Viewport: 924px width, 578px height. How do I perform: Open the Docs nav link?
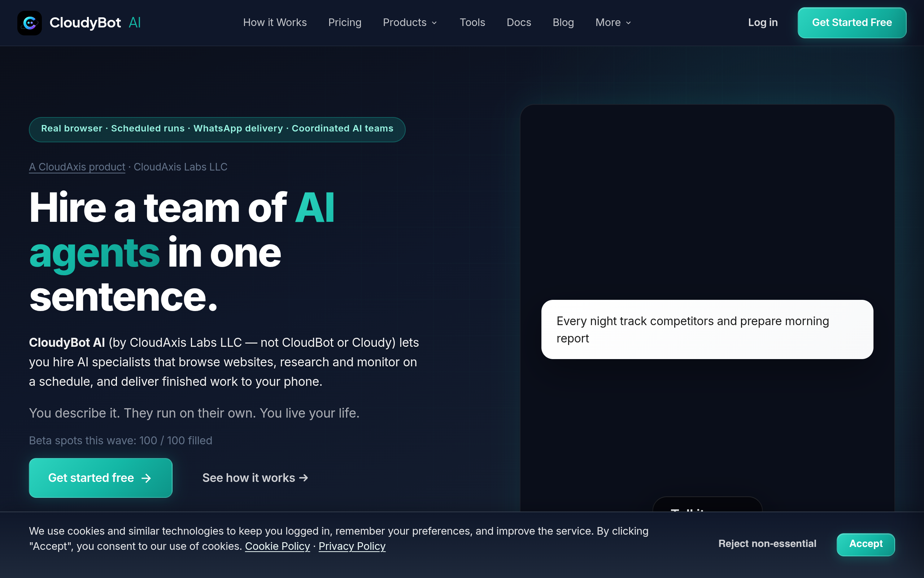(x=519, y=22)
